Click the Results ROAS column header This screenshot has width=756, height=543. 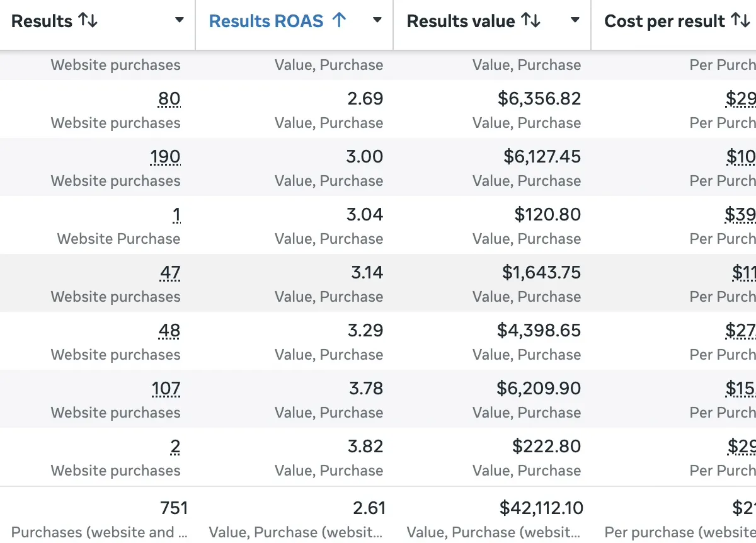pos(266,21)
